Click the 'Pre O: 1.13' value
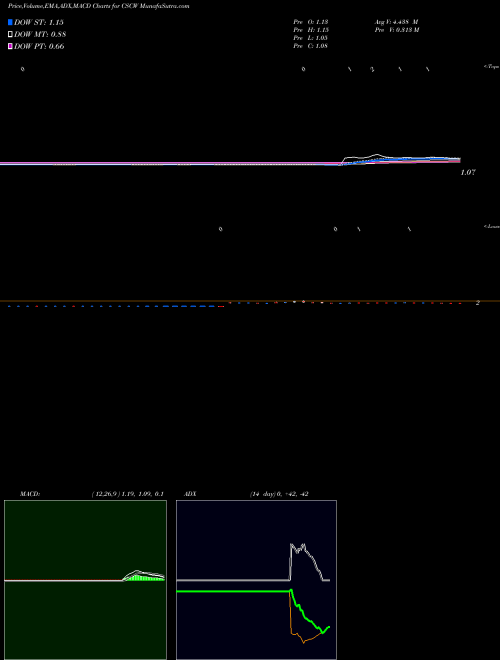 point(311,22)
